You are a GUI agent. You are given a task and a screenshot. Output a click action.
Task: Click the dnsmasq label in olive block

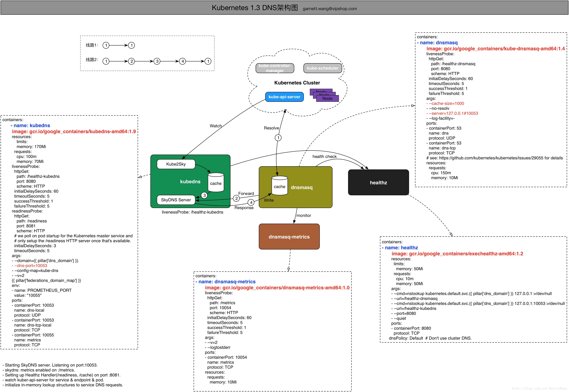tap(302, 187)
